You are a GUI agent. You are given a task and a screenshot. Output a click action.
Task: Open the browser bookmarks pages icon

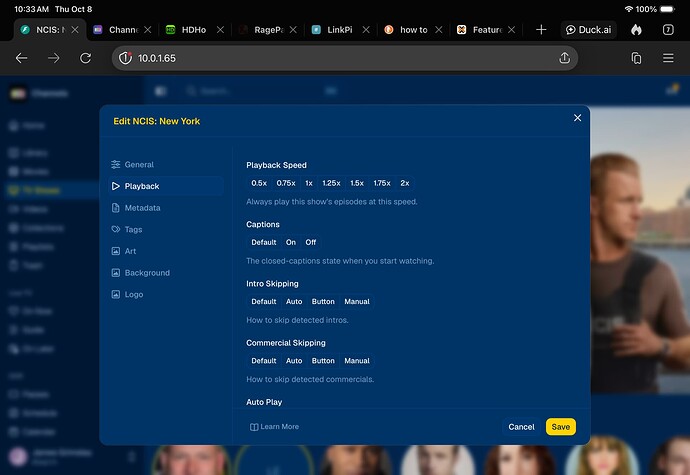[x=636, y=58]
